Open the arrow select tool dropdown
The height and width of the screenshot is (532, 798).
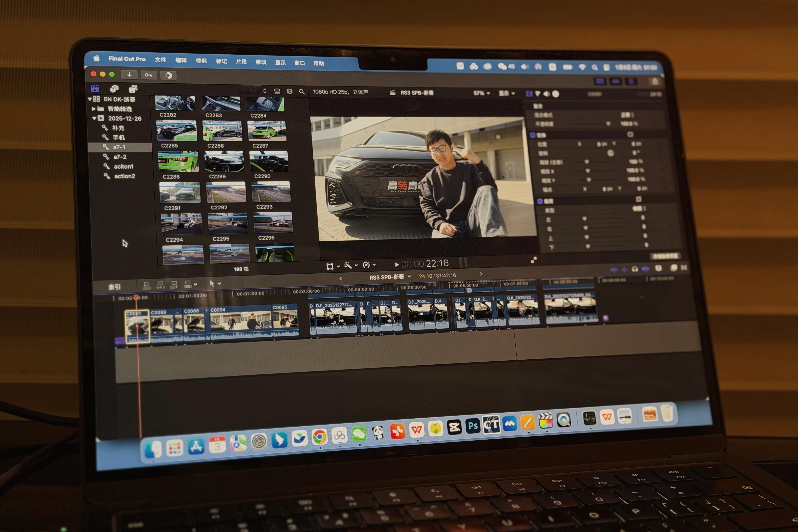click(215, 283)
